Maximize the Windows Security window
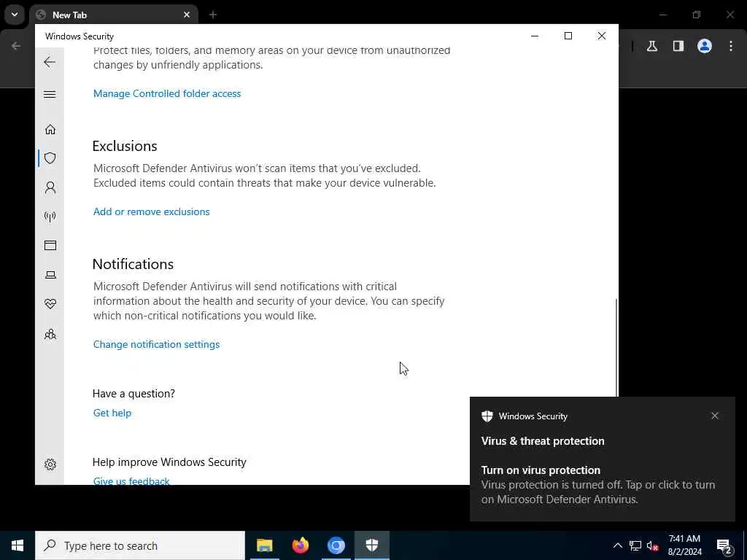Viewport: 747px width, 560px height. coord(568,36)
